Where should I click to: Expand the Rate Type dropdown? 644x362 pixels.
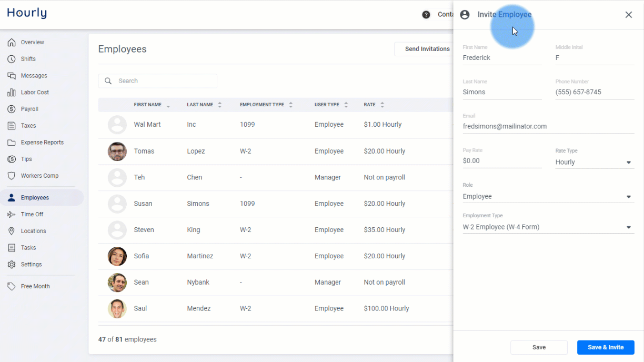click(x=595, y=162)
